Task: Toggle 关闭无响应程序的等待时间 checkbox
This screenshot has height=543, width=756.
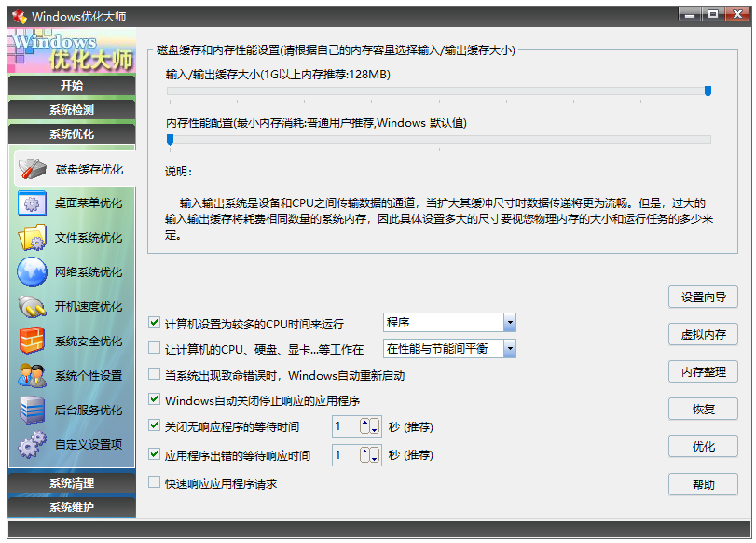Action: pyautogui.click(x=154, y=425)
